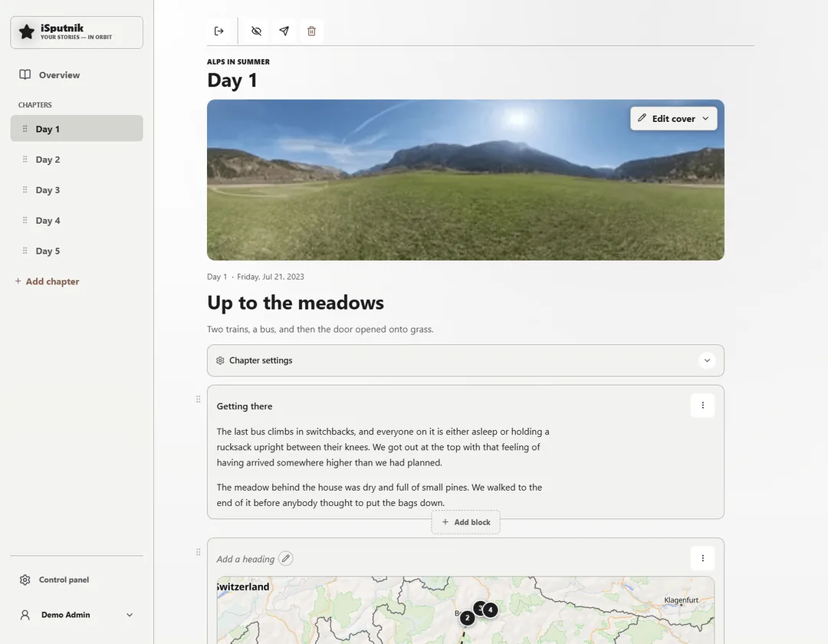Select map marker number 2
Screen dimensions: 828x644
[x=468, y=618]
